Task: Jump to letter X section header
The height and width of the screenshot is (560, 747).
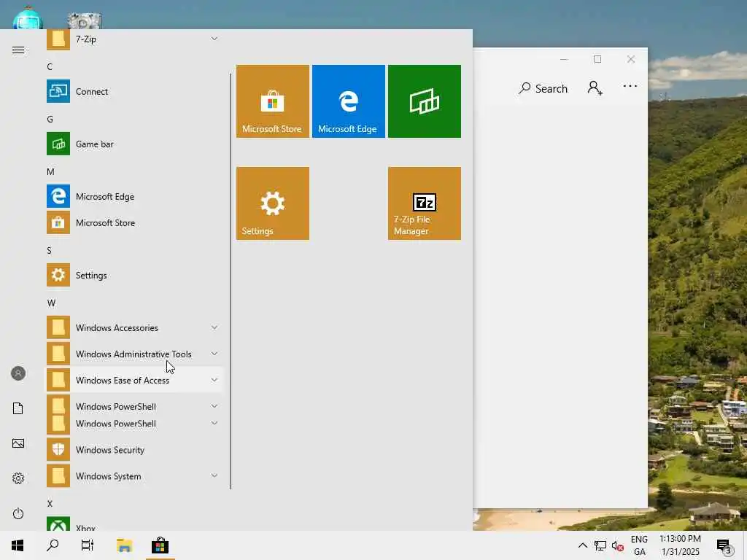Action: [50, 503]
